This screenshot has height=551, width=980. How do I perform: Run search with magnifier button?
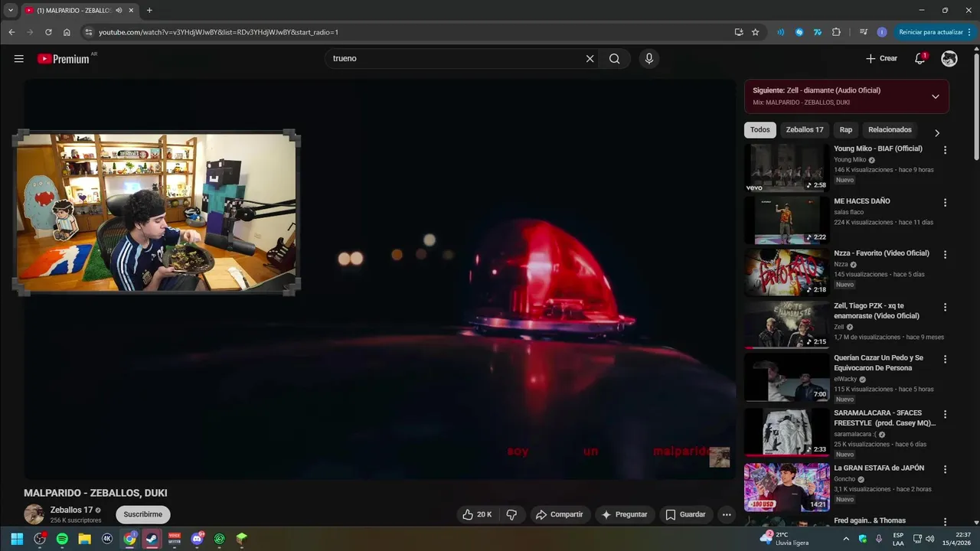tap(615, 58)
